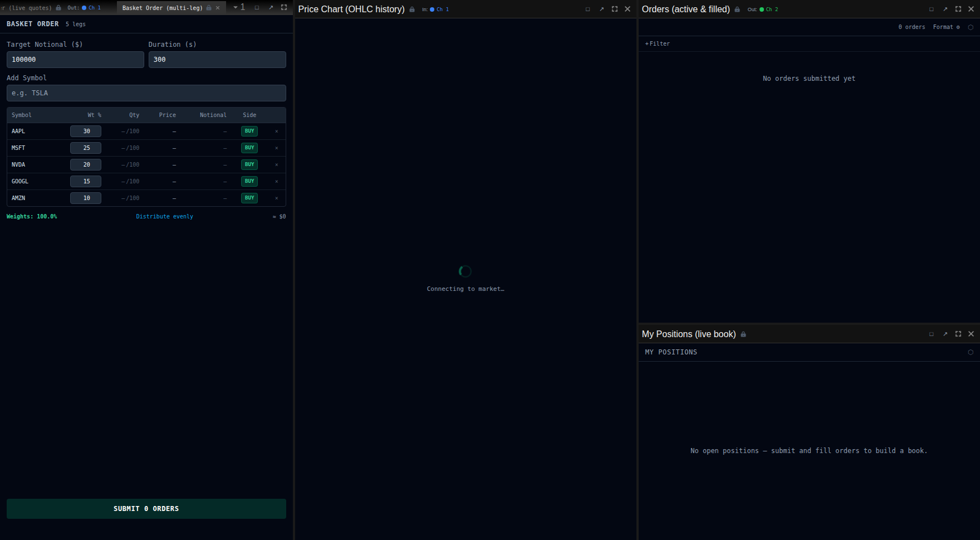Remove the AAPL leg

277,132
